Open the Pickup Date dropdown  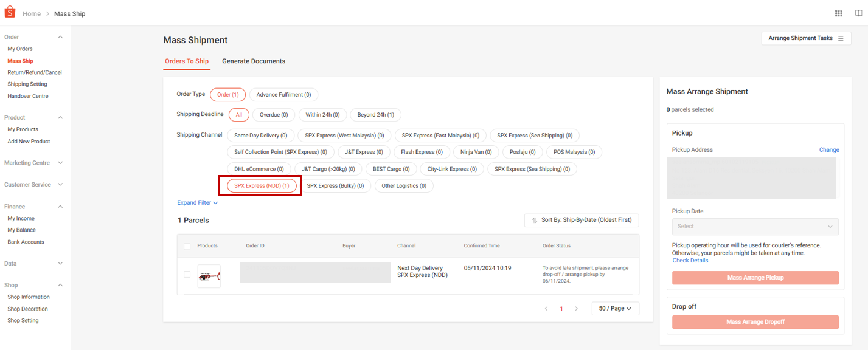(755, 227)
